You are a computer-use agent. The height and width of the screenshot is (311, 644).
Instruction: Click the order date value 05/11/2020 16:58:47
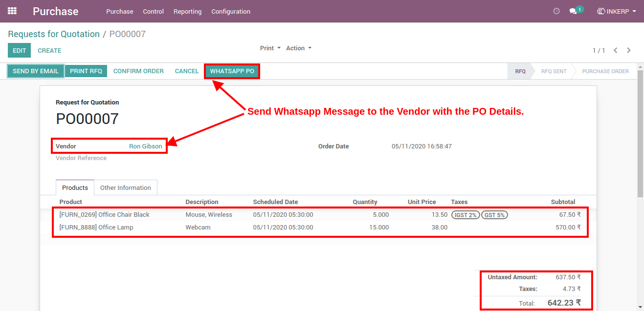click(x=422, y=146)
